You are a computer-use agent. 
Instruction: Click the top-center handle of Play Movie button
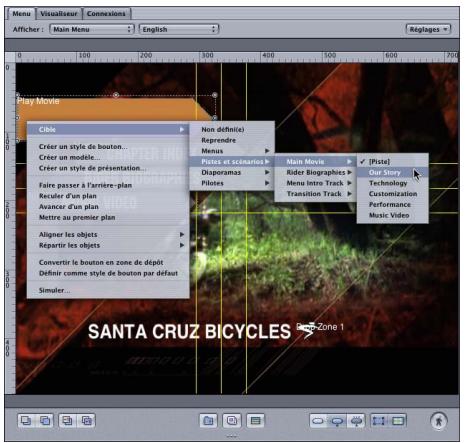pyautogui.click(x=116, y=95)
